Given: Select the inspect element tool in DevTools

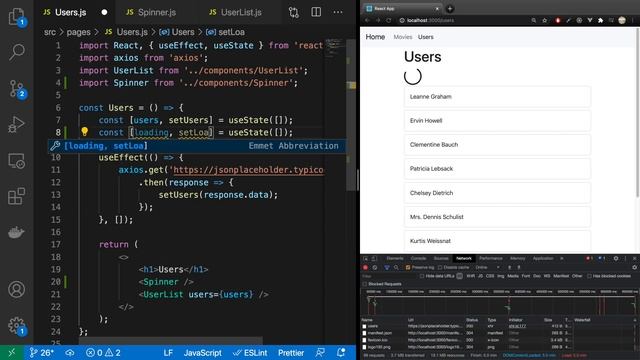Looking at the screenshot, I should [366, 258].
